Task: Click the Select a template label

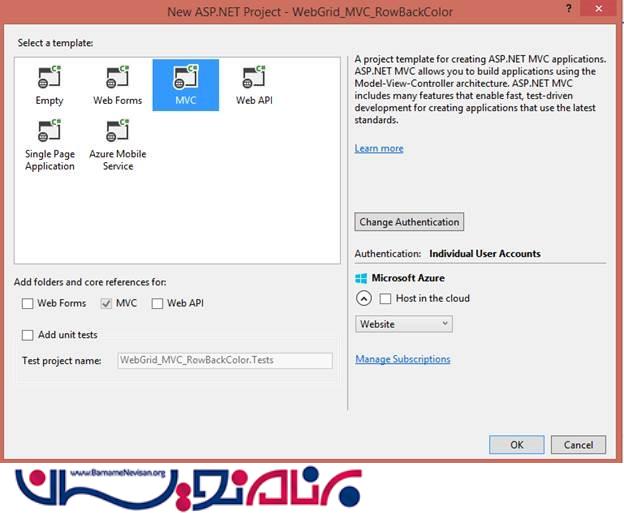Action: click(55, 43)
